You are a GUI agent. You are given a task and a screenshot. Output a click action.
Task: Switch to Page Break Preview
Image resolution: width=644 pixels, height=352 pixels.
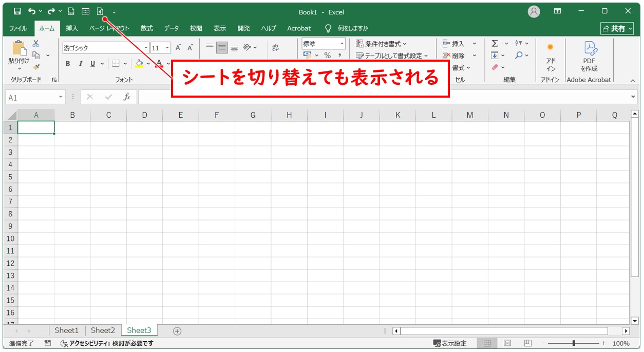click(x=528, y=343)
